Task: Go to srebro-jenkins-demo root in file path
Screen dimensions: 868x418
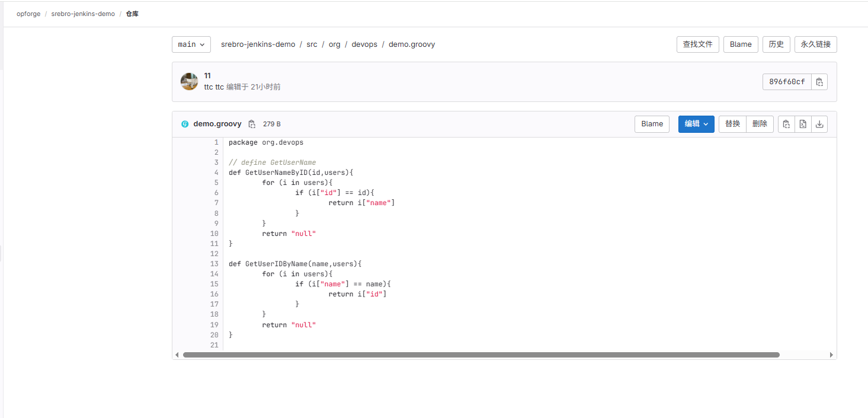Action: point(258,44)
